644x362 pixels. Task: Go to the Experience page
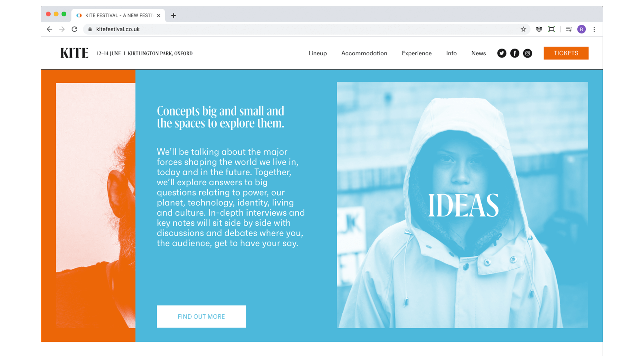pos(416,53)
